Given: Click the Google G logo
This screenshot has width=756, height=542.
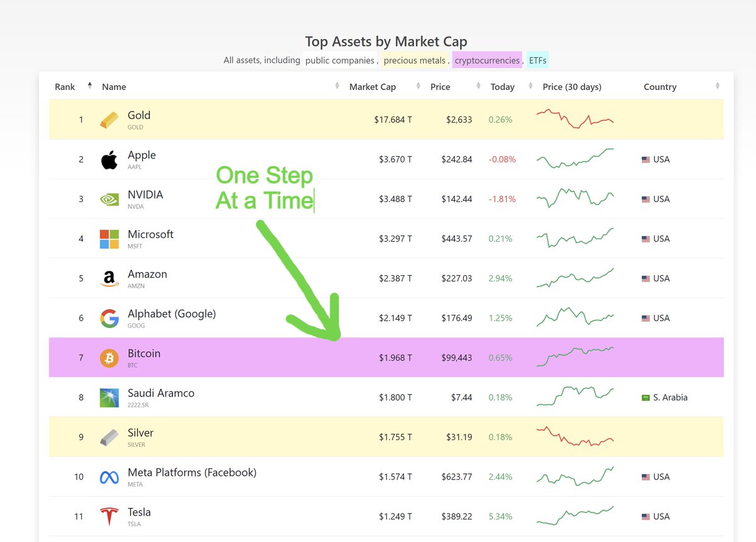Looking at the screenshot, I should [x=109, y=319].
